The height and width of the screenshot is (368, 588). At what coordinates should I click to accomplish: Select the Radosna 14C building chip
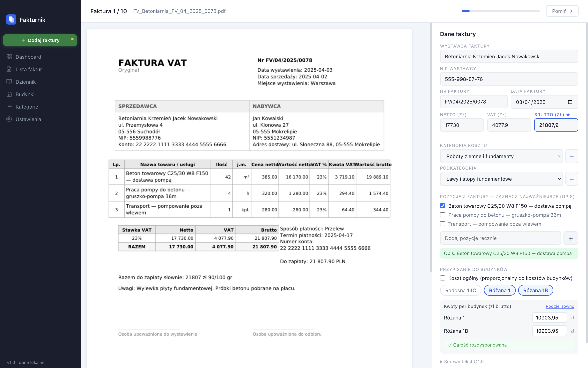[x=460, y=290]
